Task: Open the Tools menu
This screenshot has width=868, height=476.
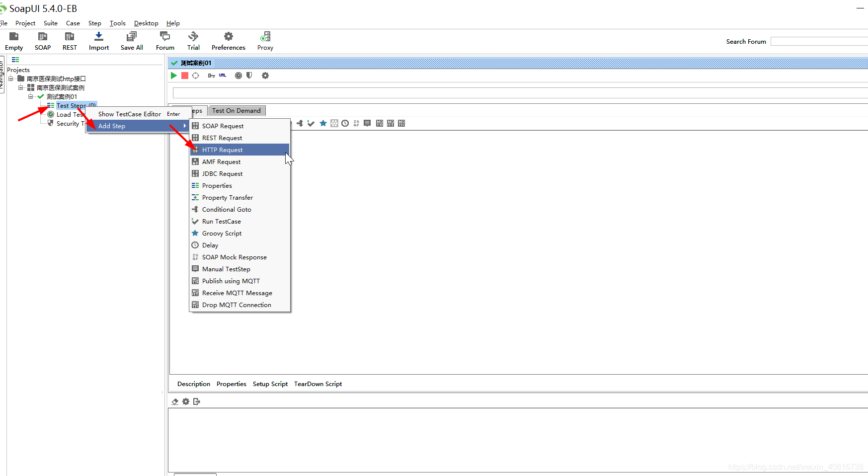Action: coord(118,23)
